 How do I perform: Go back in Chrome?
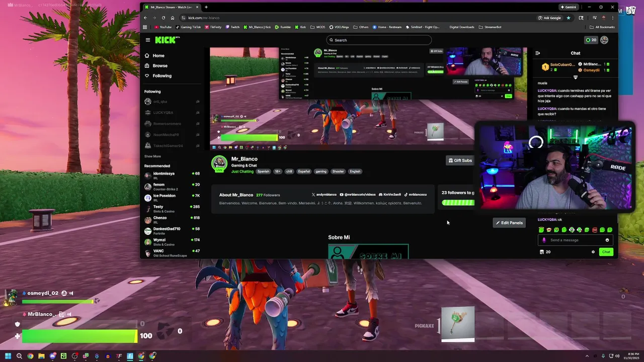pyautogui.click(x=145, y=18)
